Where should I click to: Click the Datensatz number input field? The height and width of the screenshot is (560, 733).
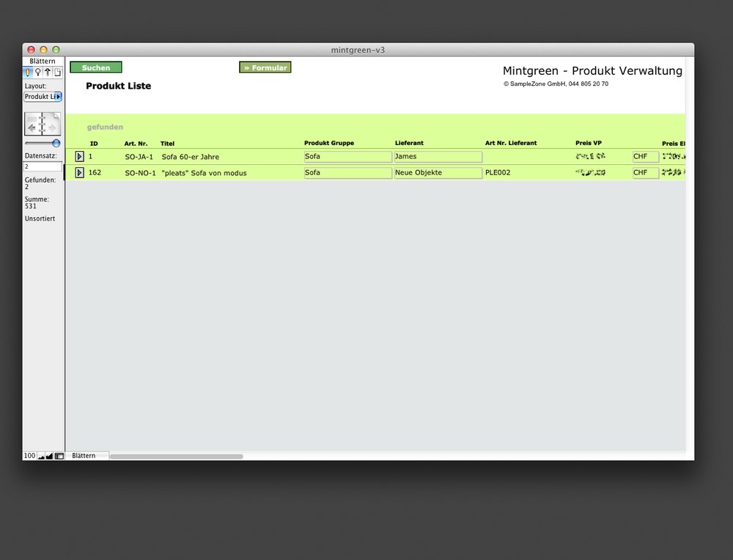click(43, 167)
